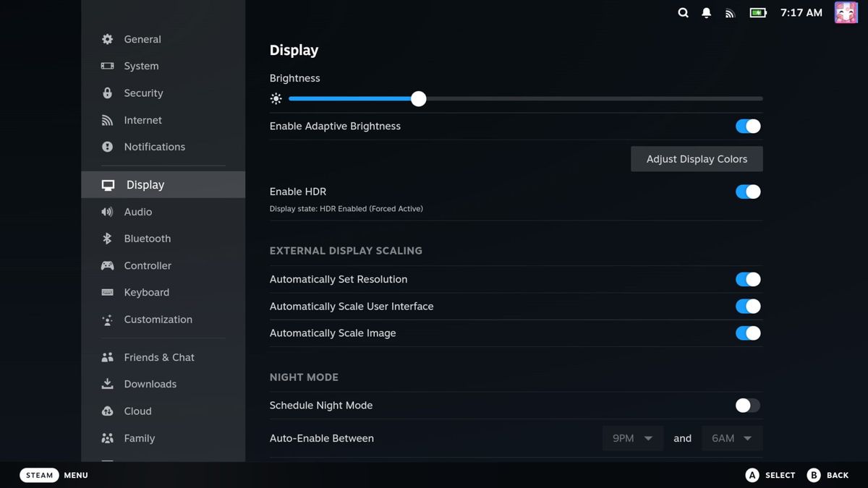Select the Audio speaker icon in sidebar
This screenshot has width=868, height=488.
(x=106, y=212)
